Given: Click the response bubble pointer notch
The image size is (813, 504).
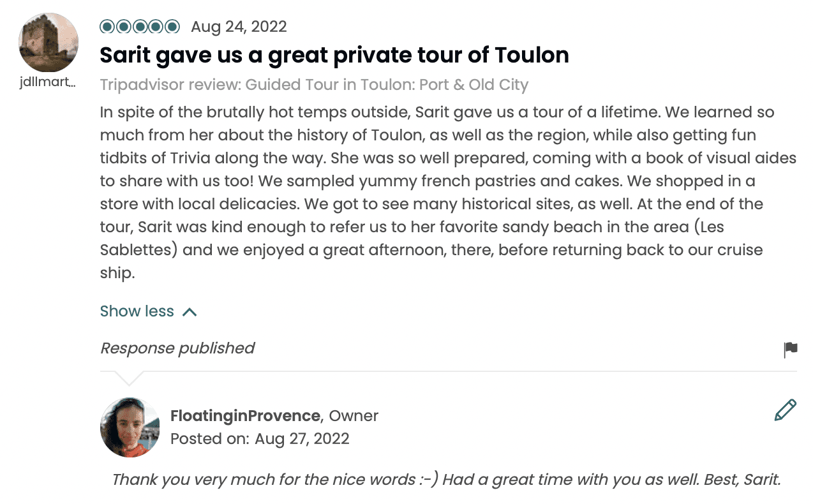Looking at the screenshot, I should [x=130, y=378].
